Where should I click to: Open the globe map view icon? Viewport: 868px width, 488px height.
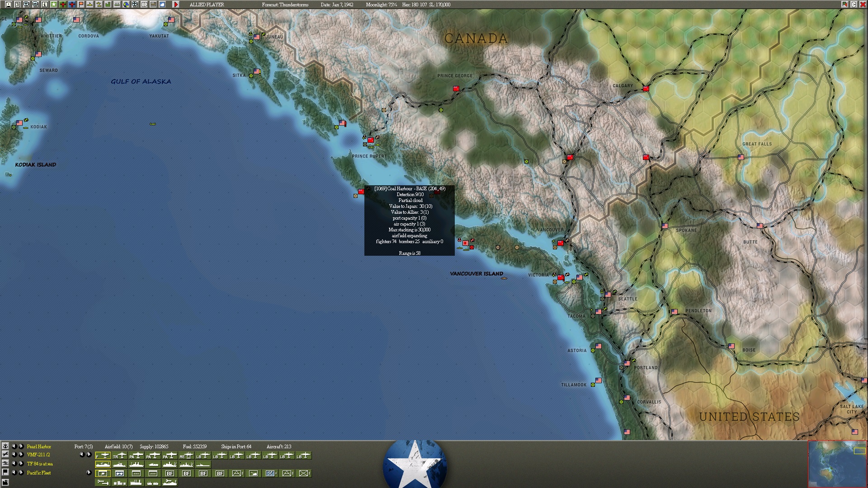tap(126, 5)
